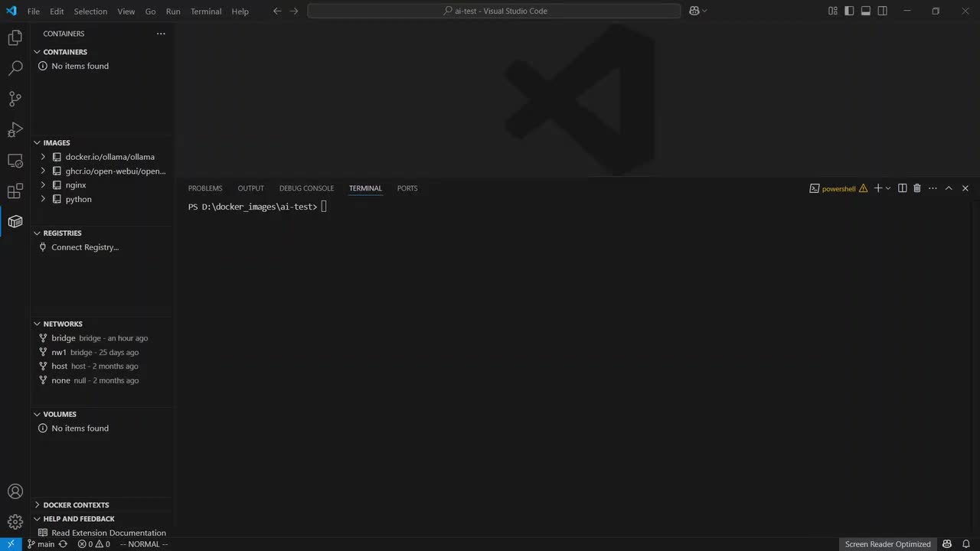Open Copilot status icon in status bar
The height and width of the screenshot is (551, 980).
tap(947, 544)
